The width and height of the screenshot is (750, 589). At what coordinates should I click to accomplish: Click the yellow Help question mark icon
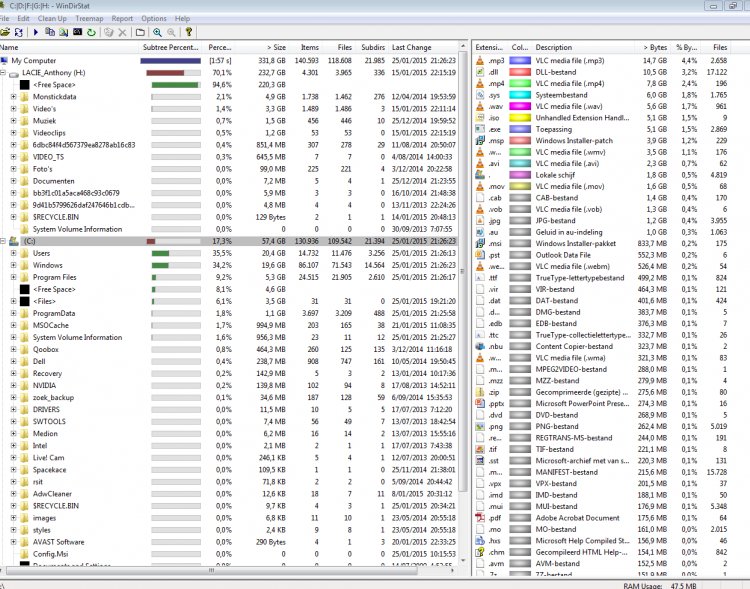[x=189, y=33]
